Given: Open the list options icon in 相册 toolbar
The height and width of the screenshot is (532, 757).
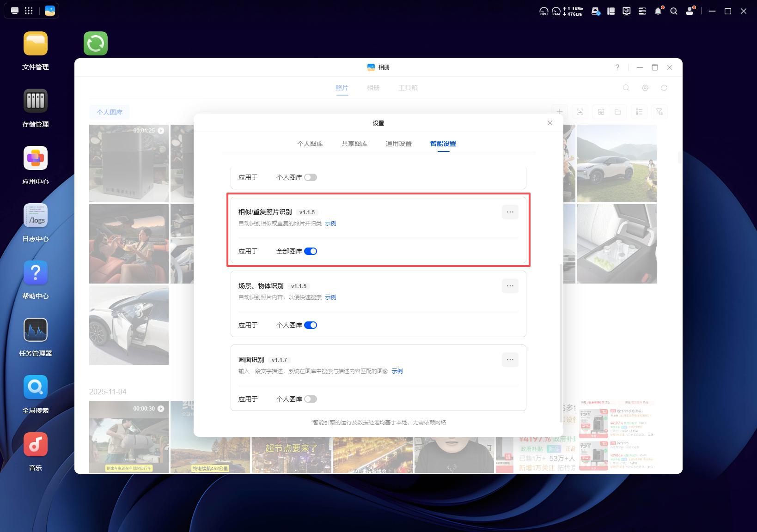Looking at the screenshot, I should 639,112.
